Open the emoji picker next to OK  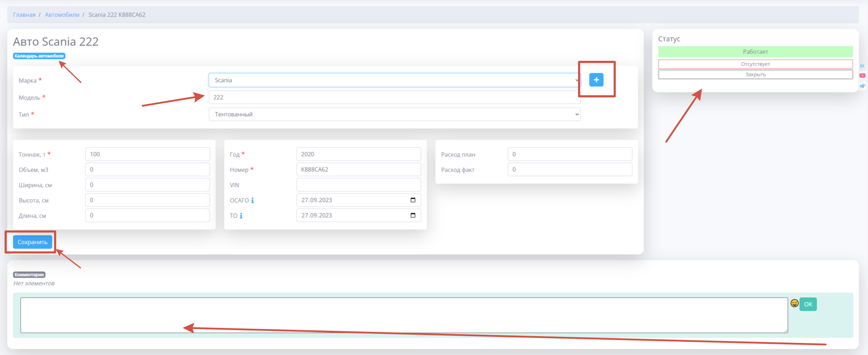[794, 303]
